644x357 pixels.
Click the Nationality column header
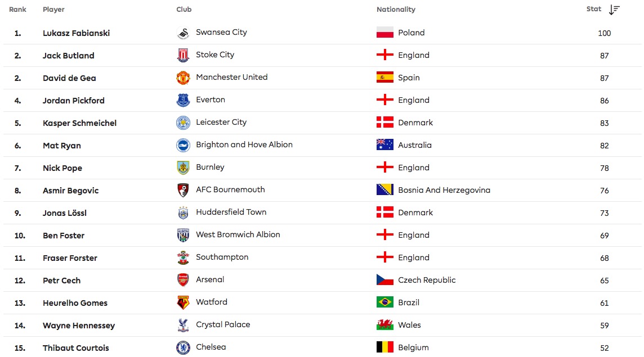pos(396,10)
